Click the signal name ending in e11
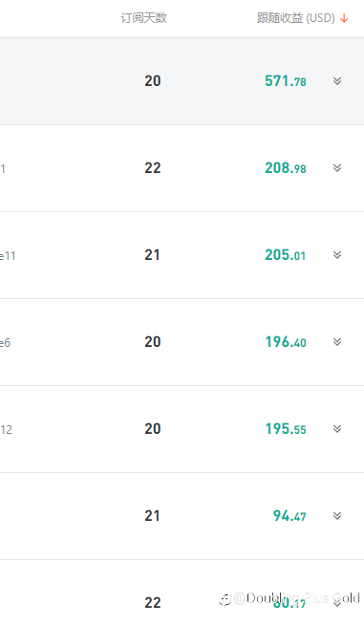 8,255
